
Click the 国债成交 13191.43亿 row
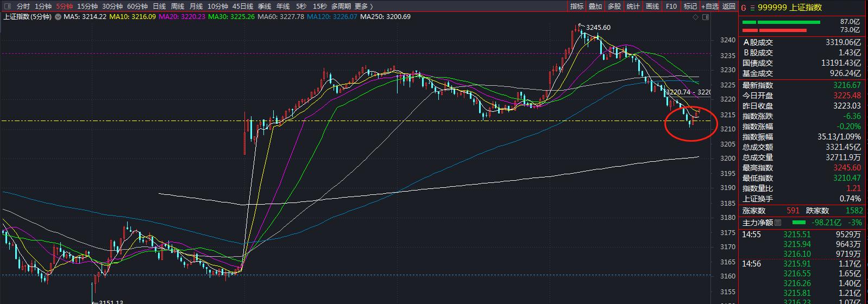[x=802, y=63]
